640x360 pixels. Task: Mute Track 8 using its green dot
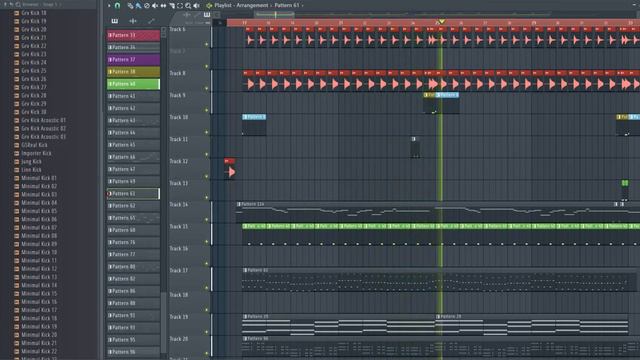tap(207, 89)
